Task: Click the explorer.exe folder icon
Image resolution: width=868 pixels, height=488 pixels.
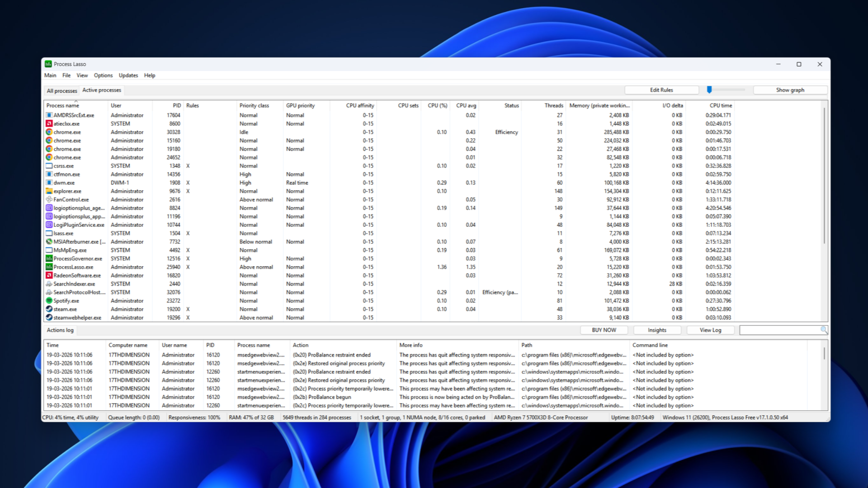Action: tap(49, 191)
